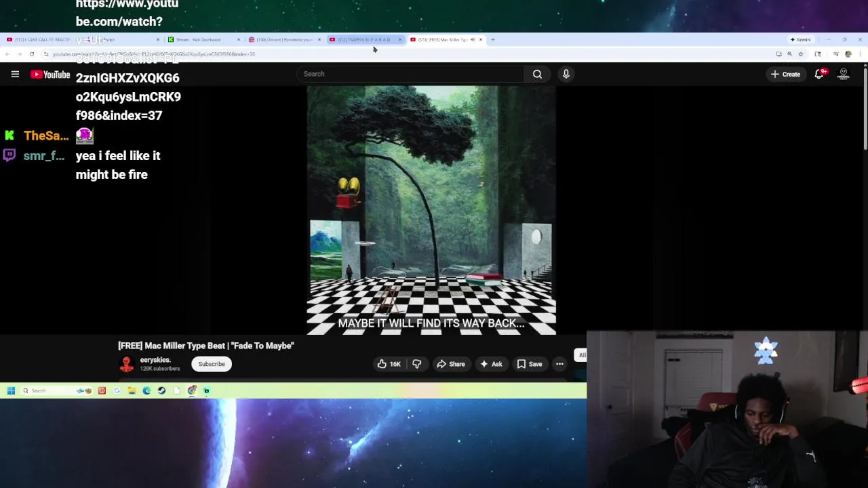This screenshot has width=868, height=488.
Task: Open File Explorer from the taskbar
Action: click(x=132, y=390)
